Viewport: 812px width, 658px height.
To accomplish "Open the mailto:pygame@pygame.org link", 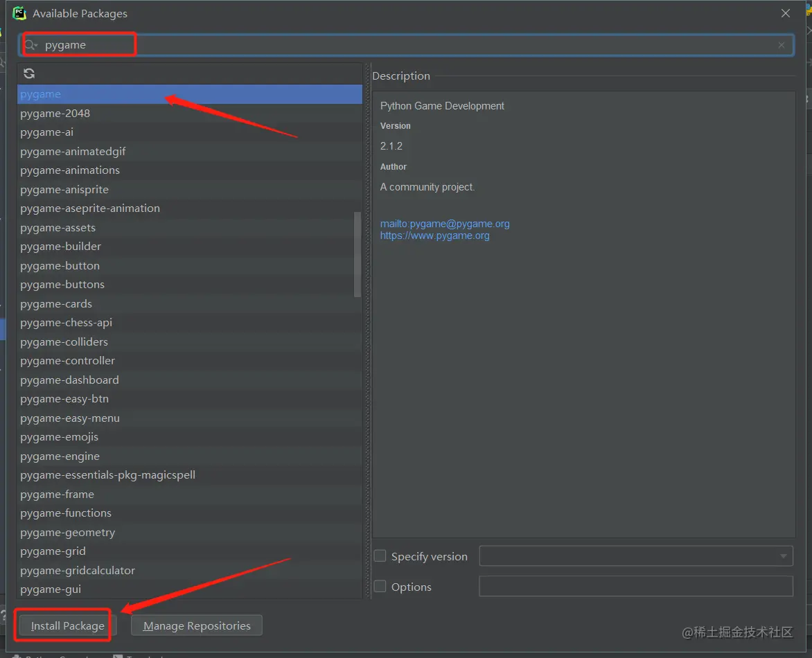I will pyautogui.click(x=445, y=224).
